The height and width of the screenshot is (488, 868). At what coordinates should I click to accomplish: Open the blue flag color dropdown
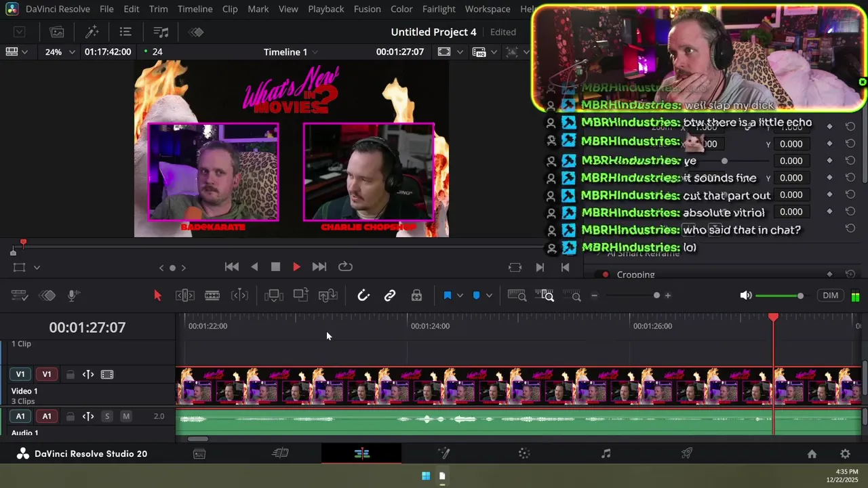(460, 296)
